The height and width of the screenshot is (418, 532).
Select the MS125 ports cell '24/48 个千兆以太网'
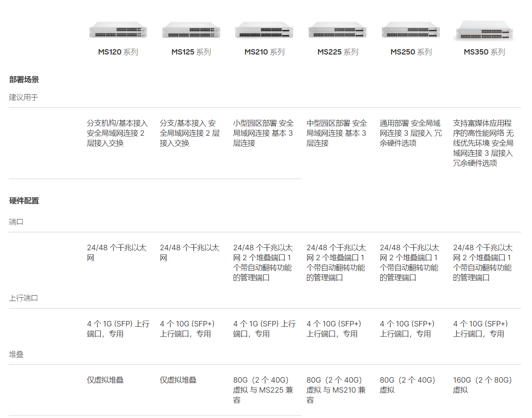point(190,253)
